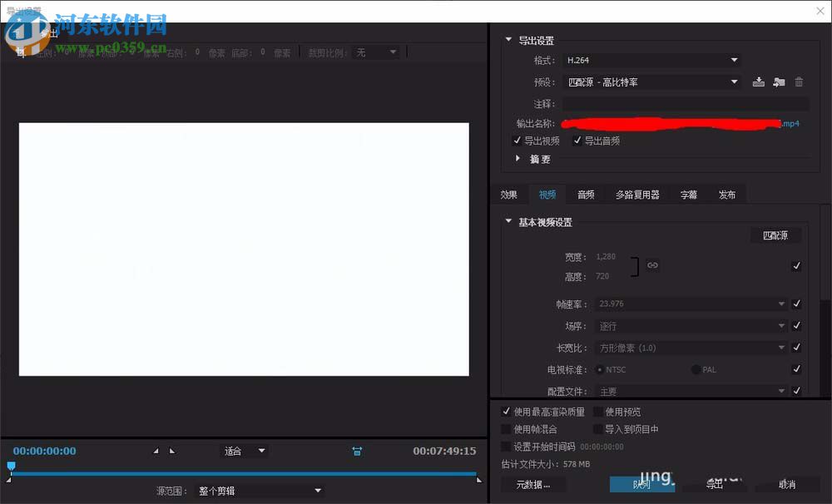Switch to the 音频 audio tab
Screen dimensions: 832x504
click(x=586, y=194)
